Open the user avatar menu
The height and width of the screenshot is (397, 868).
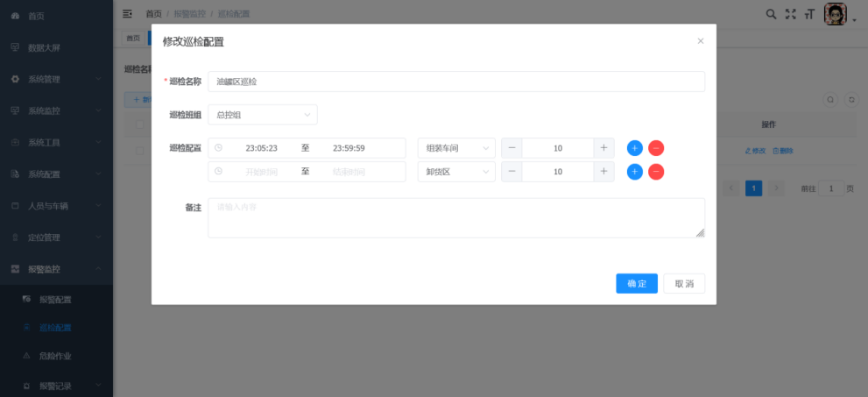coord(836,15)
